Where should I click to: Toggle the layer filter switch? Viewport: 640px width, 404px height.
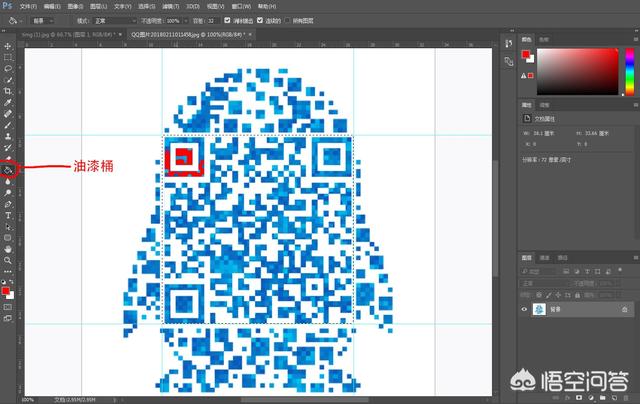point(620,270)
